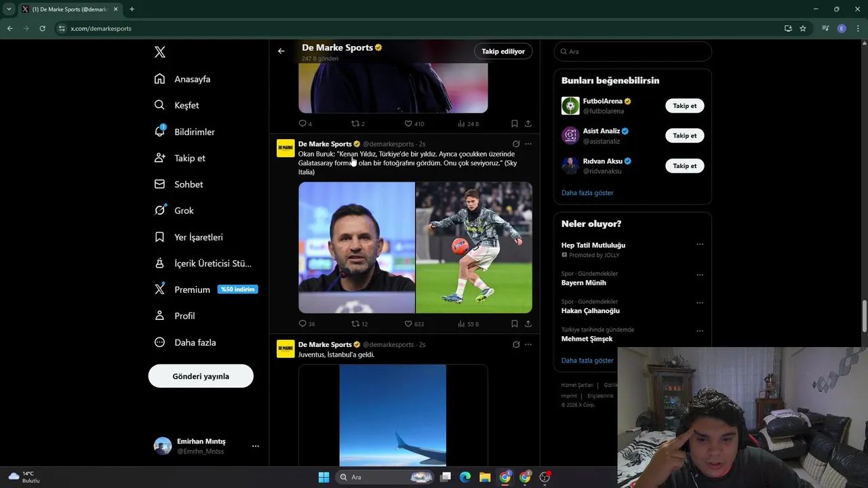The image size is (868, 488).
Task: Open options for Mehmet Şimşek trend
Action: click(700, 331)
